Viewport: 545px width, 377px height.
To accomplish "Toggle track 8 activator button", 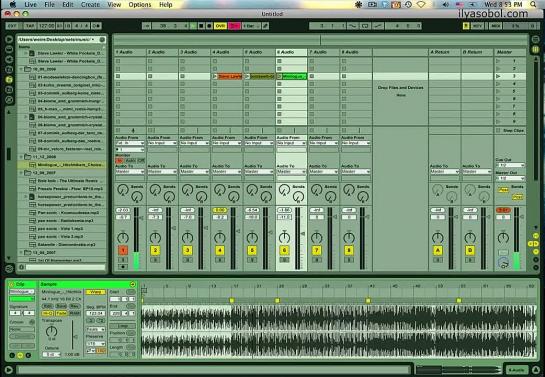I will [x=349, y=250].
